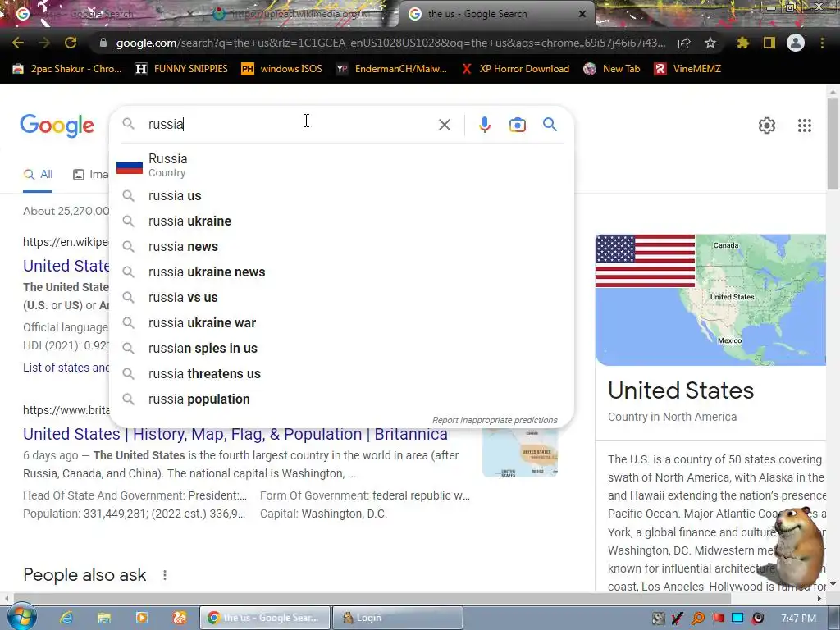Launch Internet Explorer from the taskbar

tap(66, 618)
